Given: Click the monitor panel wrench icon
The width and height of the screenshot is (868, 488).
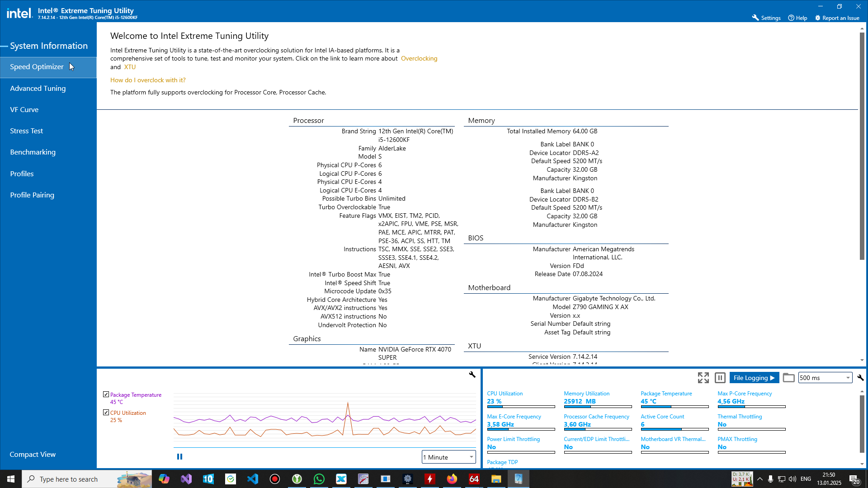Looking at the screenshot, I should point(860,378).
